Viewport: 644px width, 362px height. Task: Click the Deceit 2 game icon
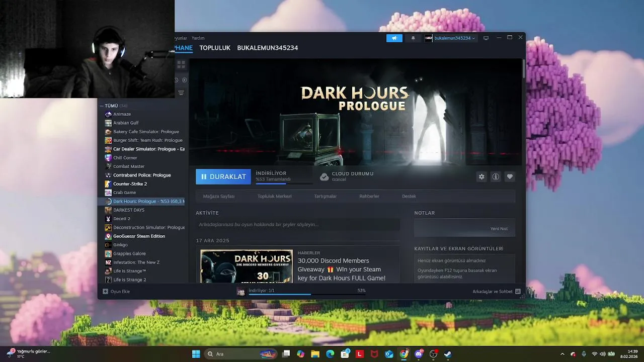108,219
